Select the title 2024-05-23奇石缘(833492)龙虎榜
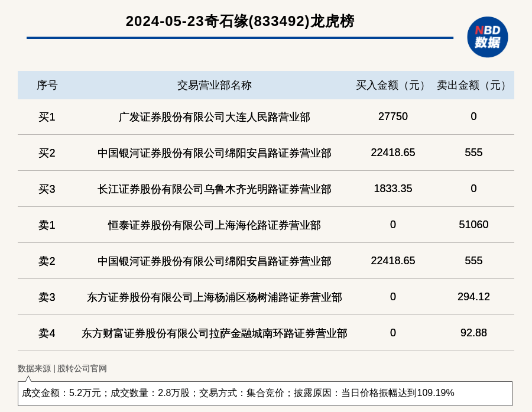Viewport: 532px width, 412px height. tap(240, 21)
